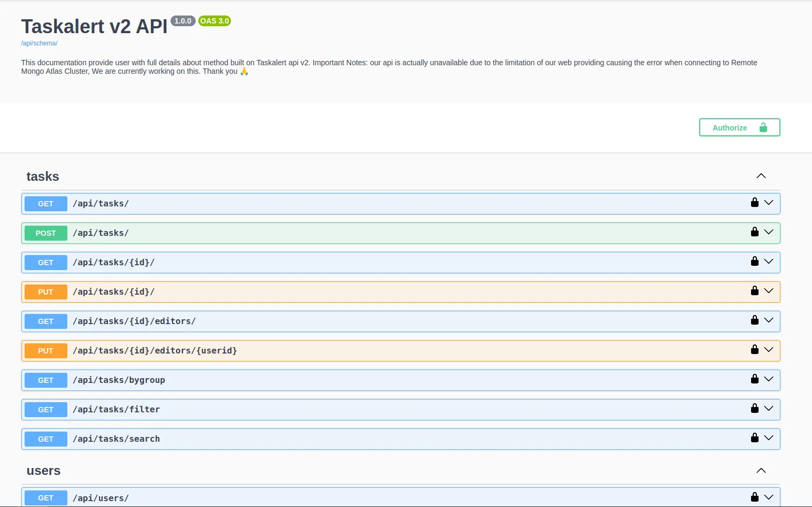The width and height of the screenshot is (812, 507).
Task: Click the /api/users/ path text
Action: [x=100, y=498]
